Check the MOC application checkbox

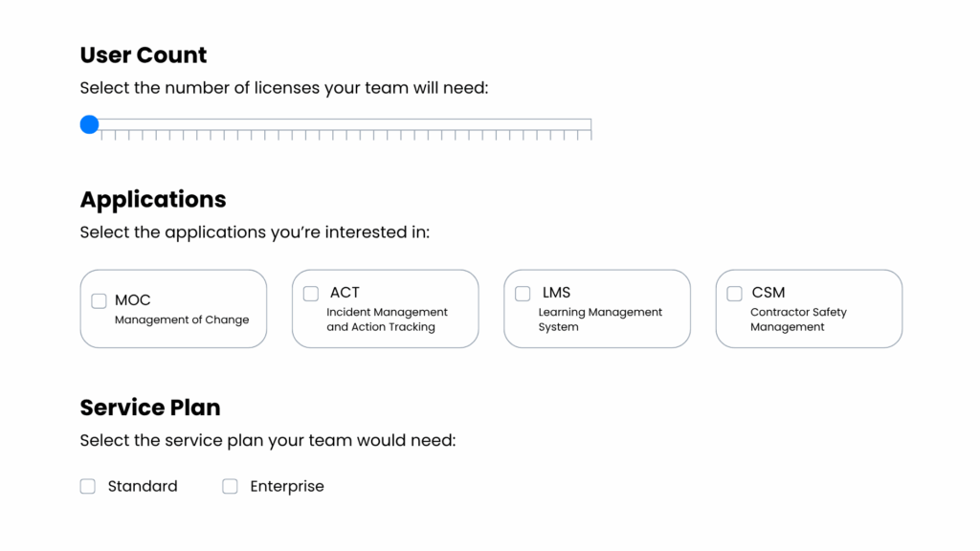pos(99,301)
